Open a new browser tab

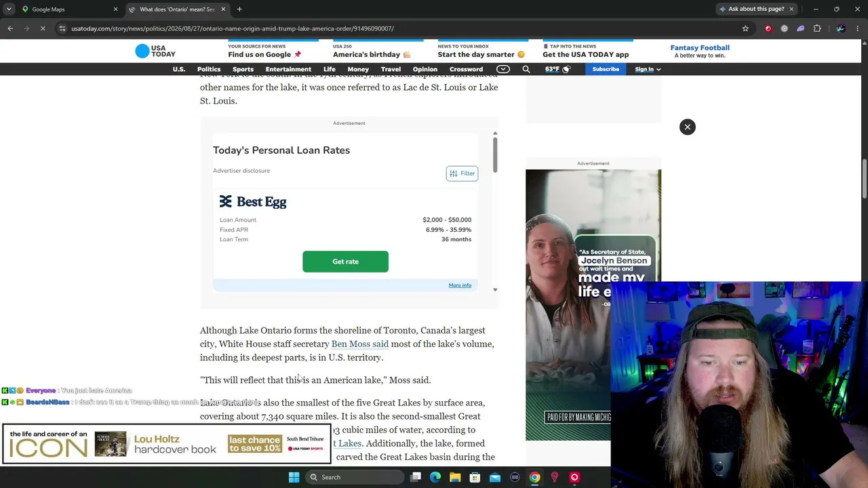pos(239,9)
